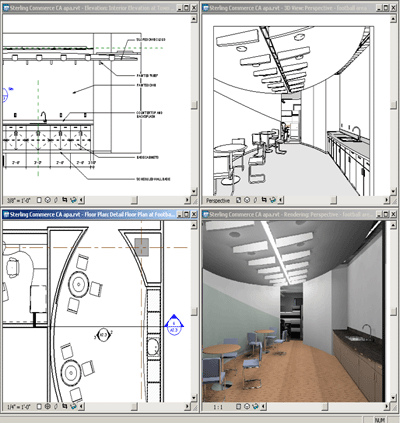This screenshot has height=423, width=400.
Task: Select faucet in Elevation view
Action: pos(43,117)
